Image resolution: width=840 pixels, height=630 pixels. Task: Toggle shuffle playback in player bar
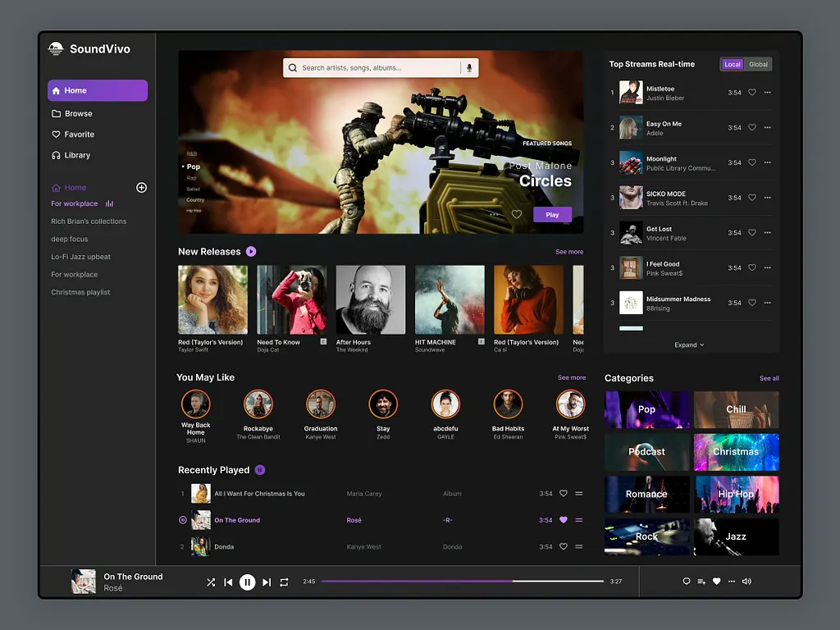click(211, 582)
